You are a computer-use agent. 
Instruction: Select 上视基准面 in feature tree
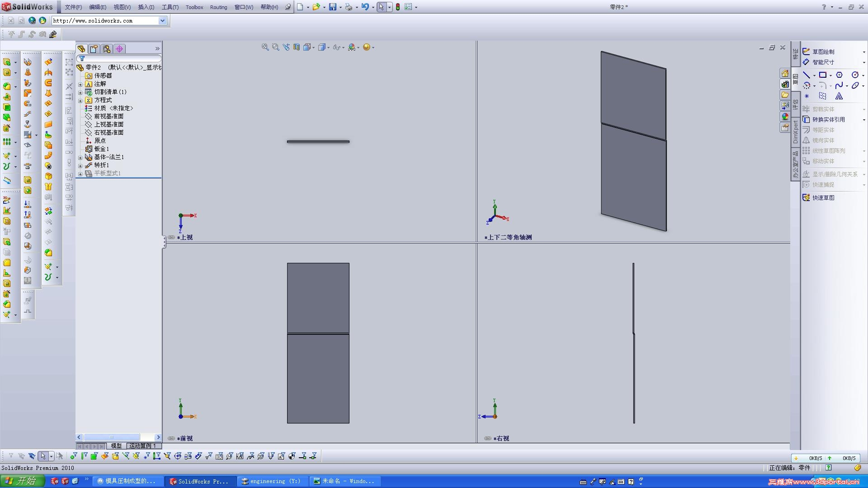[108, 124]
